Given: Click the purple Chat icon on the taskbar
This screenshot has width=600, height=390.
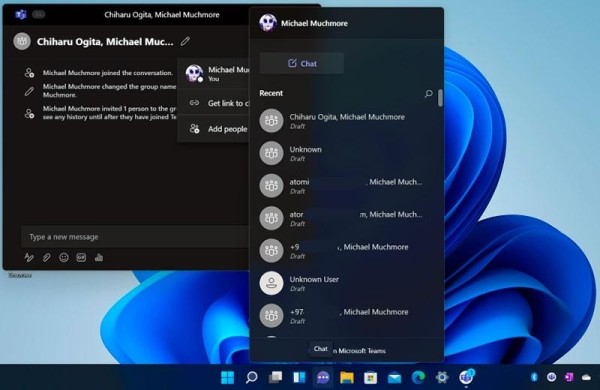Looking at the screenshot, I should tap(323, 378).
